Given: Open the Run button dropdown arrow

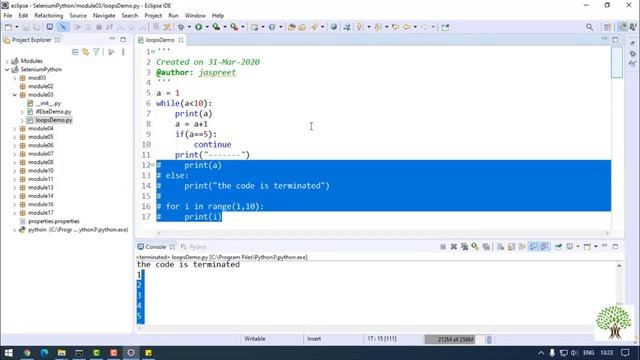Looking at the screenshot, I should click(207, 27).
